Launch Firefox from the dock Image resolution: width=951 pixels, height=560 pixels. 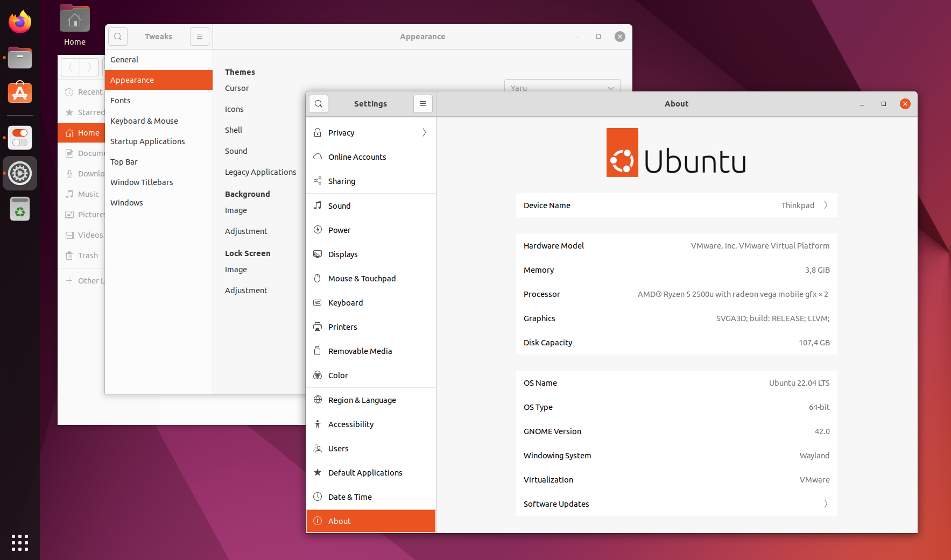(x=20, y=22)
